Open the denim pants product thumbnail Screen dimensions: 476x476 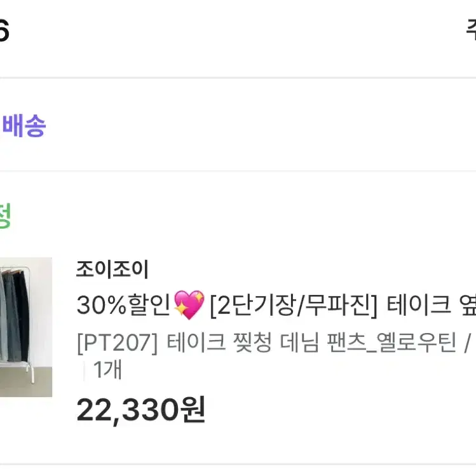tap(26, 327)
